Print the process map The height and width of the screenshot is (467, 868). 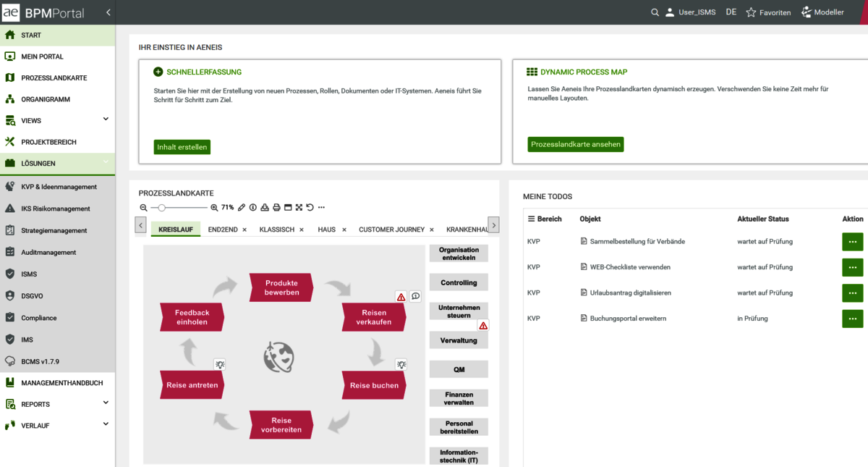276,208
